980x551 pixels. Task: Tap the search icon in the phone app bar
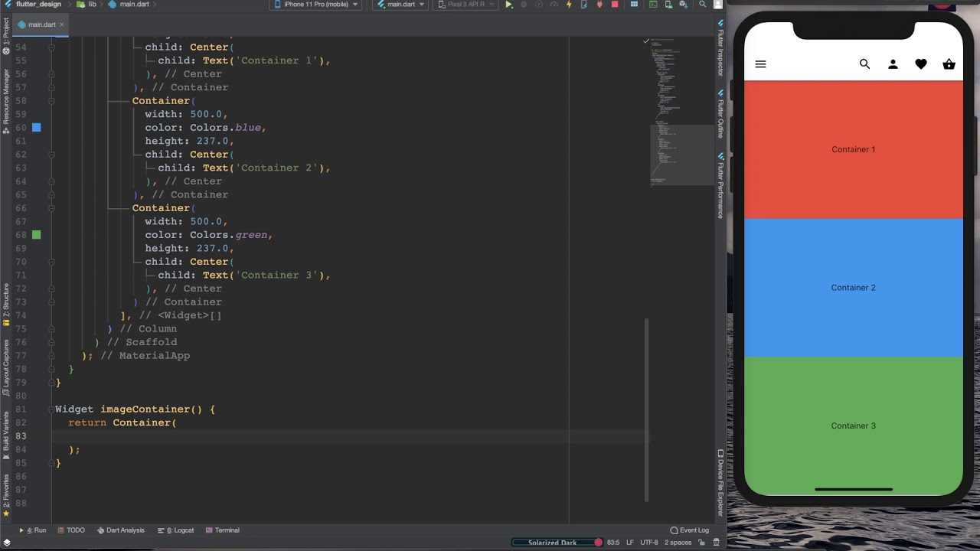point(864,64)
